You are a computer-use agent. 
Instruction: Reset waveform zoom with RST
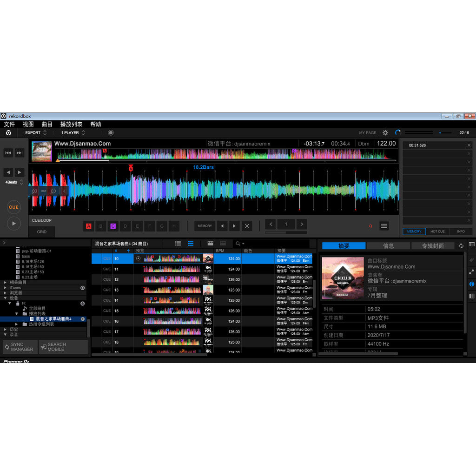click(x=44, y=191)
